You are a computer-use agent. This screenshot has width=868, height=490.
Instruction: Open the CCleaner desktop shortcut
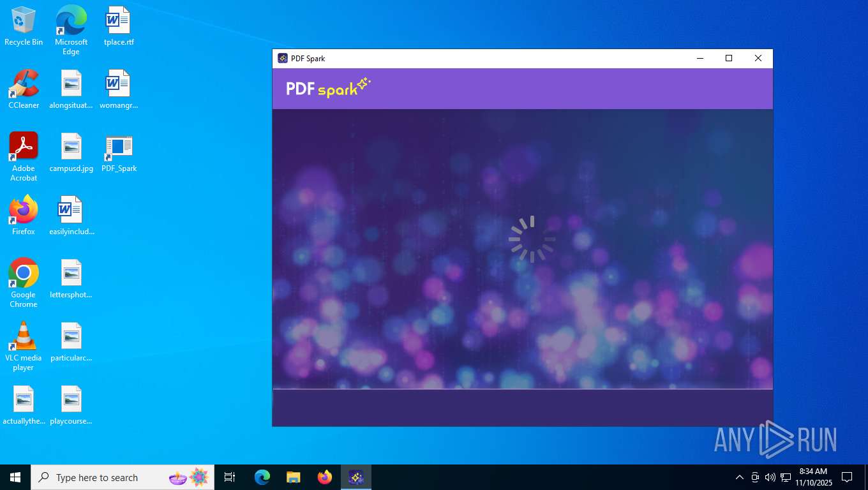pos(24,89)
